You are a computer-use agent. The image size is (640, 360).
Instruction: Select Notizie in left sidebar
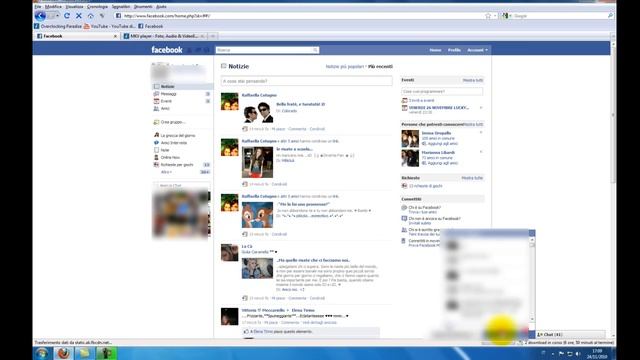point(182,87)
